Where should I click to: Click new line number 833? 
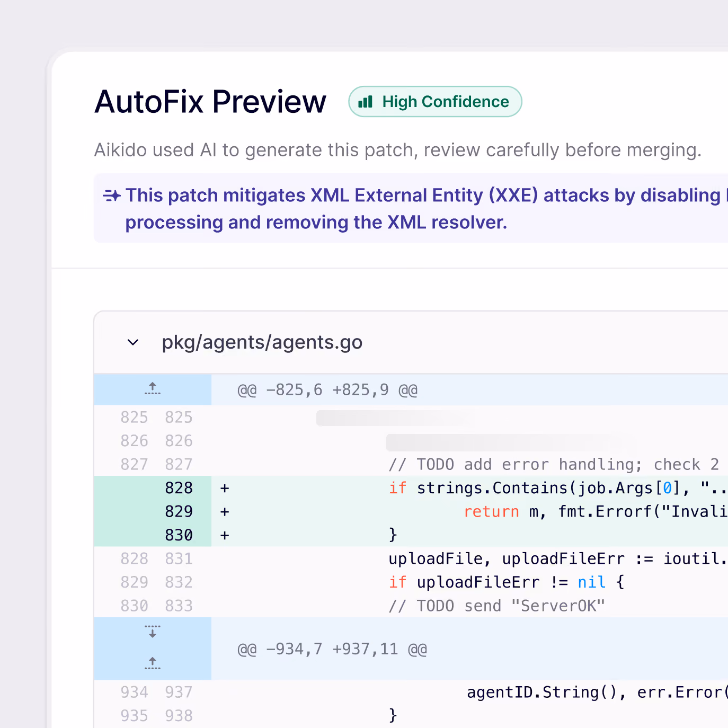[x=179, y=606]
